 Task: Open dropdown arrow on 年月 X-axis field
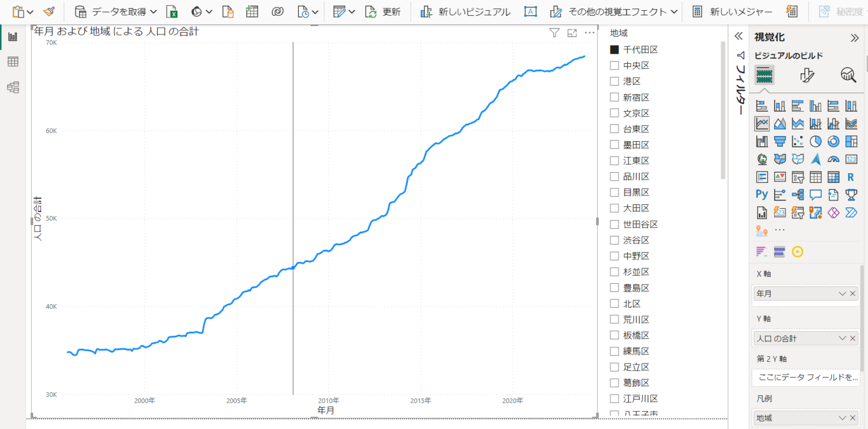click(842, 294)
